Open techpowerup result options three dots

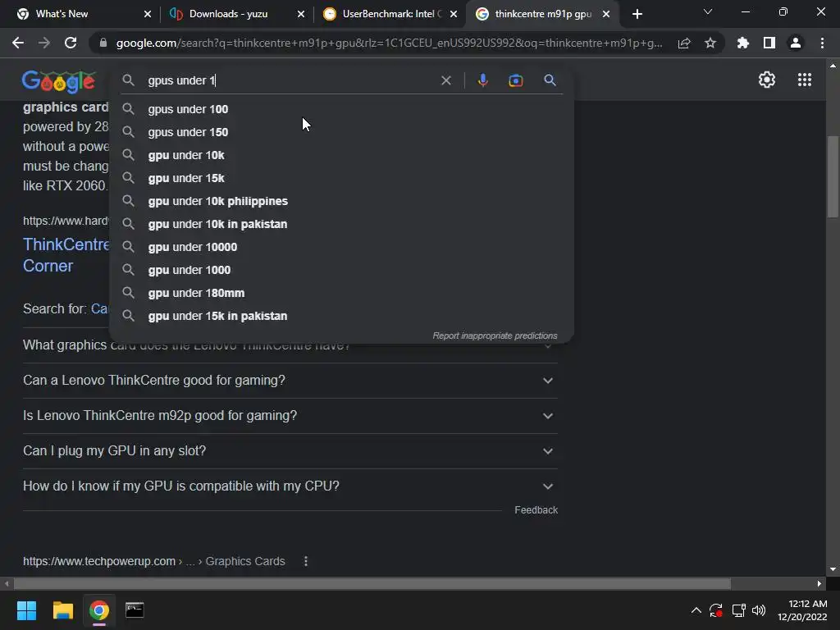[x=306, y=561]
